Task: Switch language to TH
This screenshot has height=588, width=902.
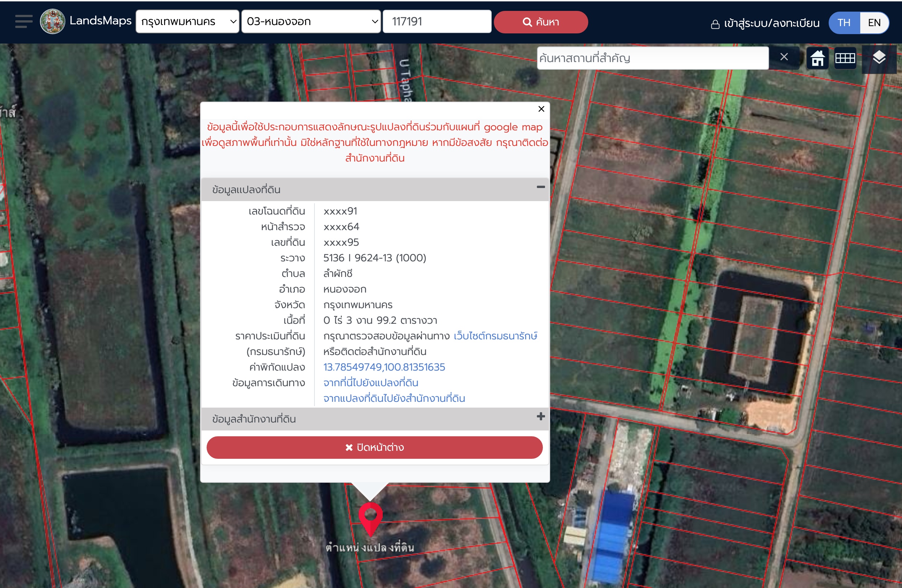Action: 844,23
